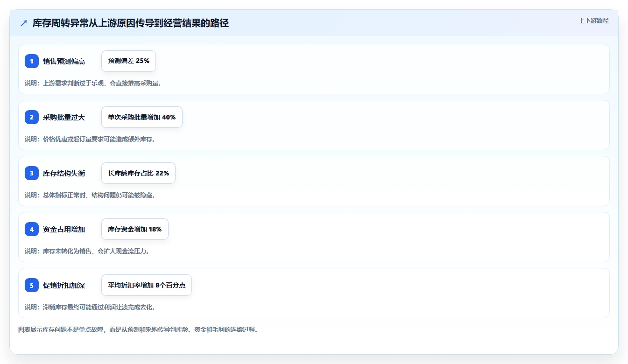Image resolution: width=628 pixels, height=364 pixels.
Task: Click the note about 总体指标正常时
Action: point(90,195)
